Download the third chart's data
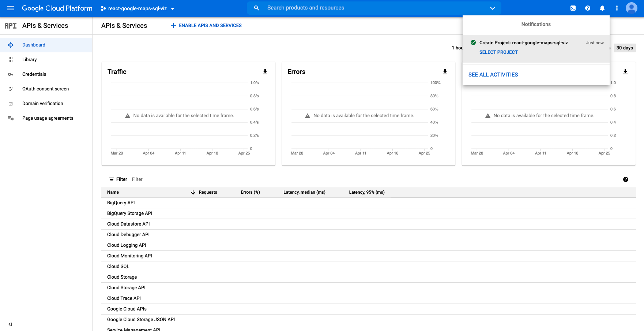Image resolution: width=644 pixels, height=331 pixels. pyautogui.click(x=625, y=72)
